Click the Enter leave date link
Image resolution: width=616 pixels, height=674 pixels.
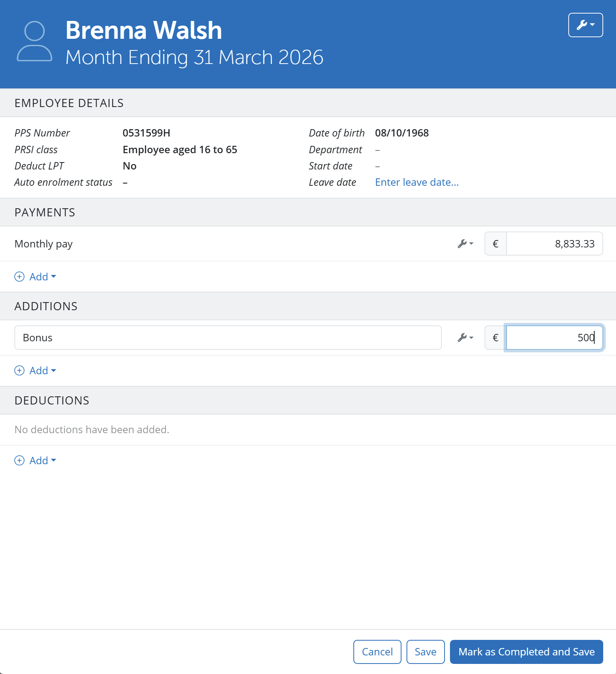tap(417, 182)
